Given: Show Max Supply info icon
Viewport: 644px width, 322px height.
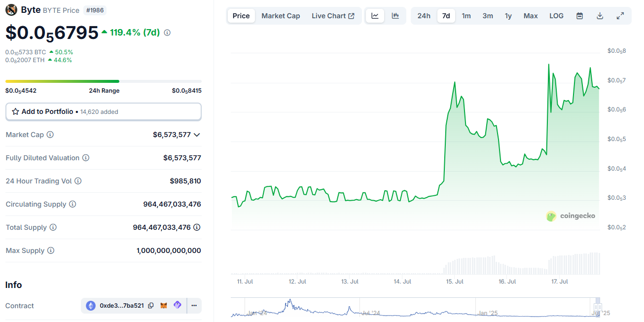Looking at the screenshot, I should (x=51, y=250).
